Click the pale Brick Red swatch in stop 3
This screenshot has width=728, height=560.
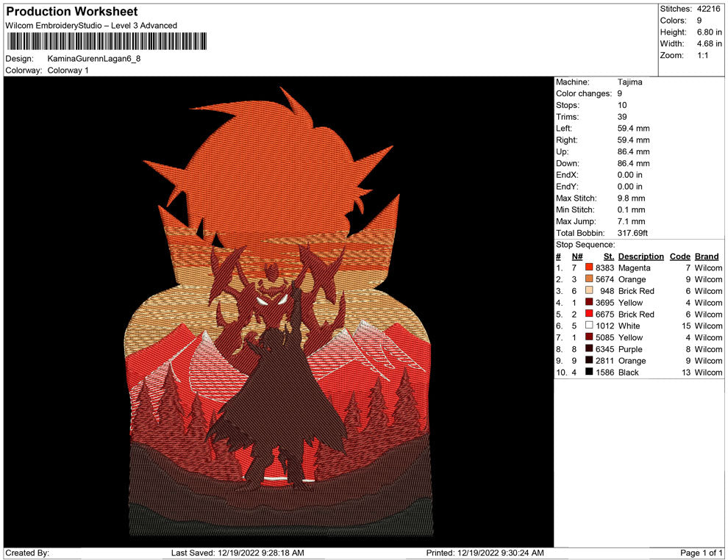(x=589, y=290)
